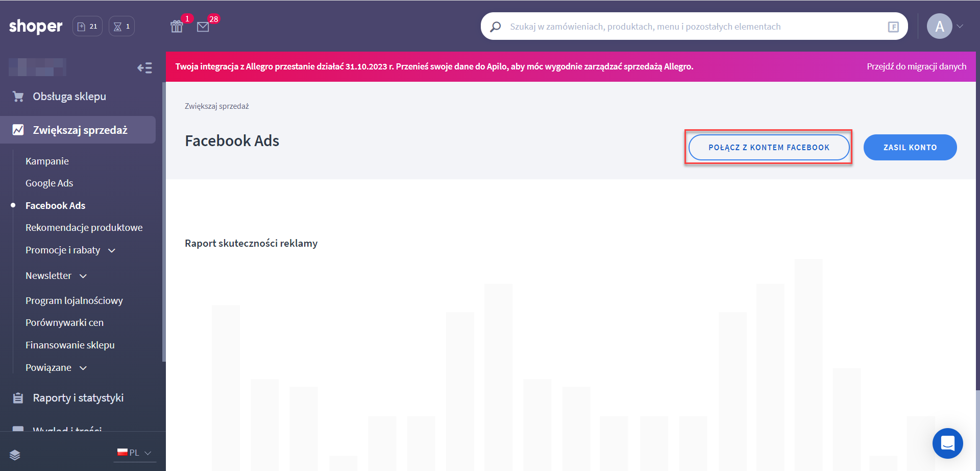Expand Promocje i rabaty submenu
The image size is (980, 471).
pyautogui.click(x=70, y=250)
